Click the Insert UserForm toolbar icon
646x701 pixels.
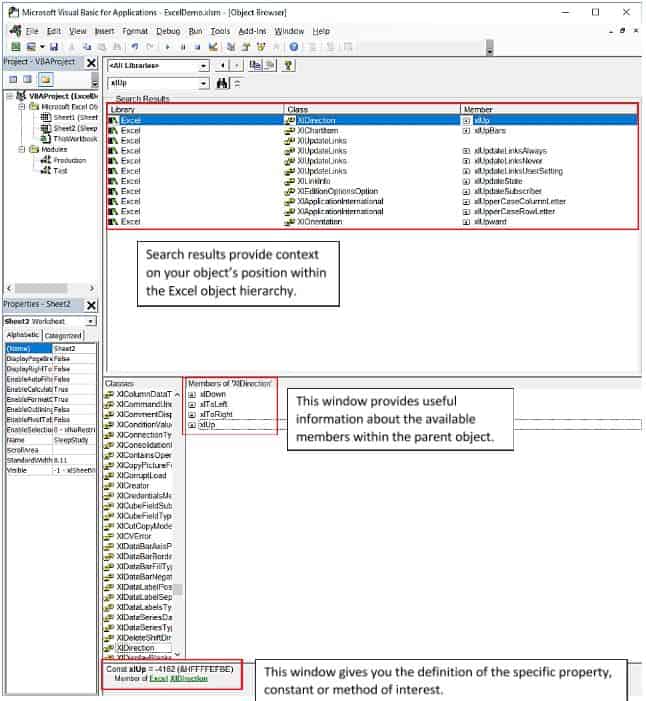(x=31, y=46)
